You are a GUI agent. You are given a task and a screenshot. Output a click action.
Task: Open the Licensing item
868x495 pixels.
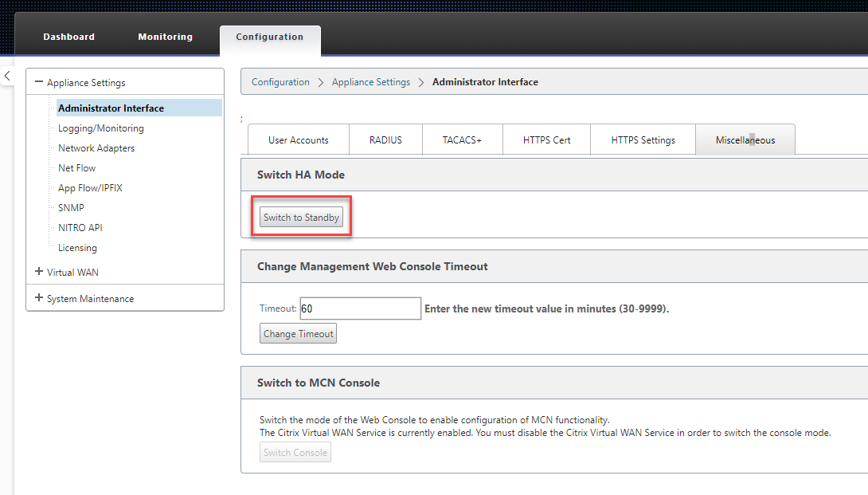point(77,248)
